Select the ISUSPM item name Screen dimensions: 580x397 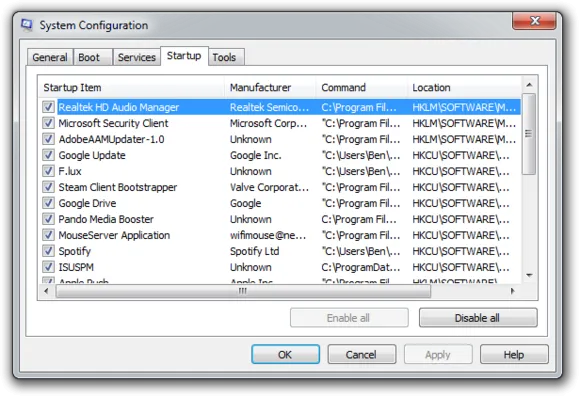tap(76, 267)
